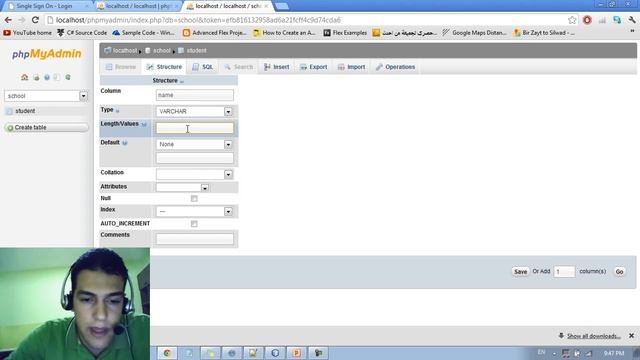Open the school database dropdown in sidebar
640x360 pixels.
46,96
